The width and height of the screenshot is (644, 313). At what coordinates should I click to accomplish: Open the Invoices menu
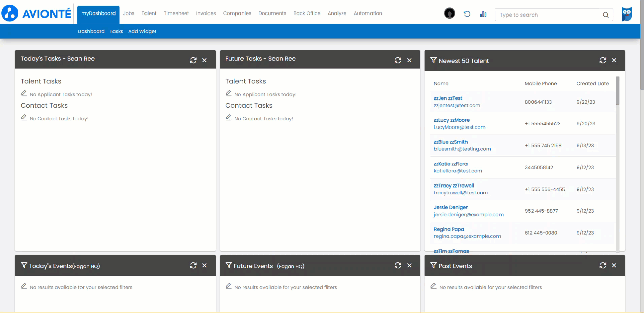point(206,13)
